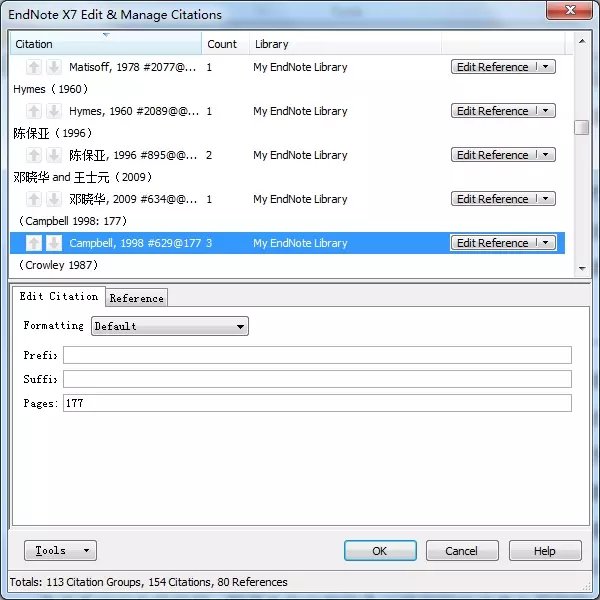Move the Campbell 1998 citation up

pos(34,243)
